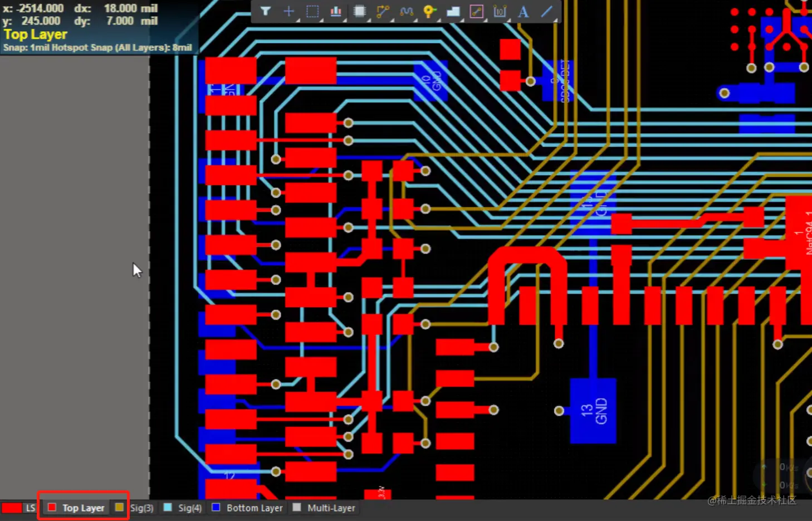Click the yellow Sig(3) layer color swatch
The height and width of the screenshot is (521, 812).
coord(119,507)
